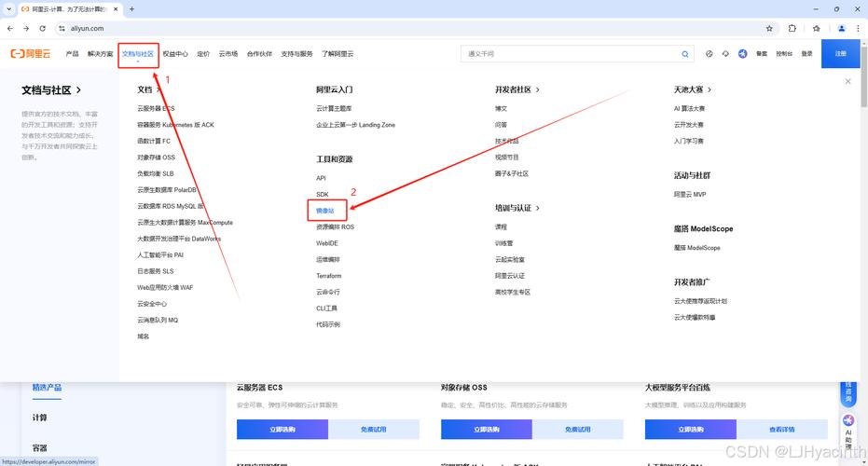Open the 了解阿里云 navigation menu
Screen dimensions: 868x466
point(338,54)
